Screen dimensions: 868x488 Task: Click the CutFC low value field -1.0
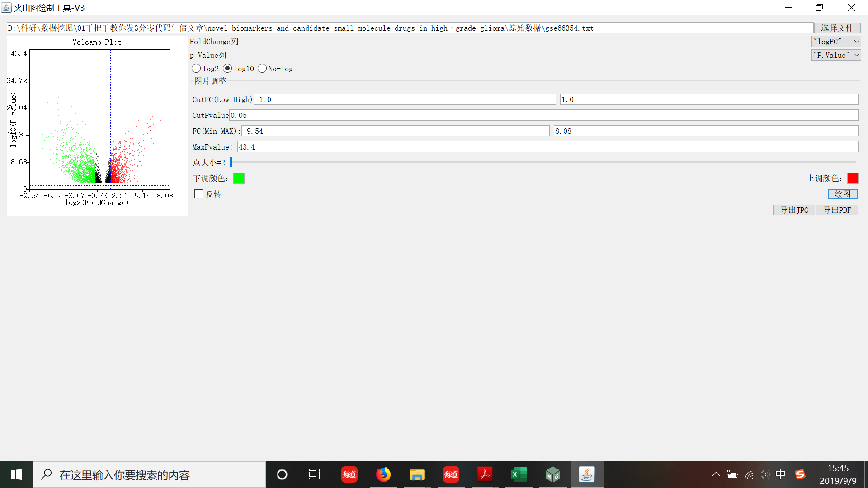405,99
